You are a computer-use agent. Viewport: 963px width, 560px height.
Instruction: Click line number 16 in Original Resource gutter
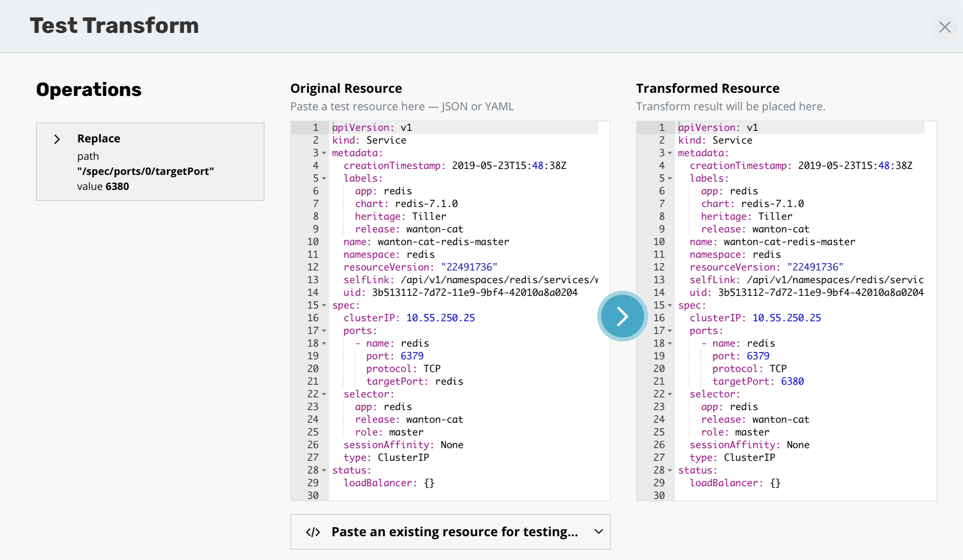click(313, 318)
